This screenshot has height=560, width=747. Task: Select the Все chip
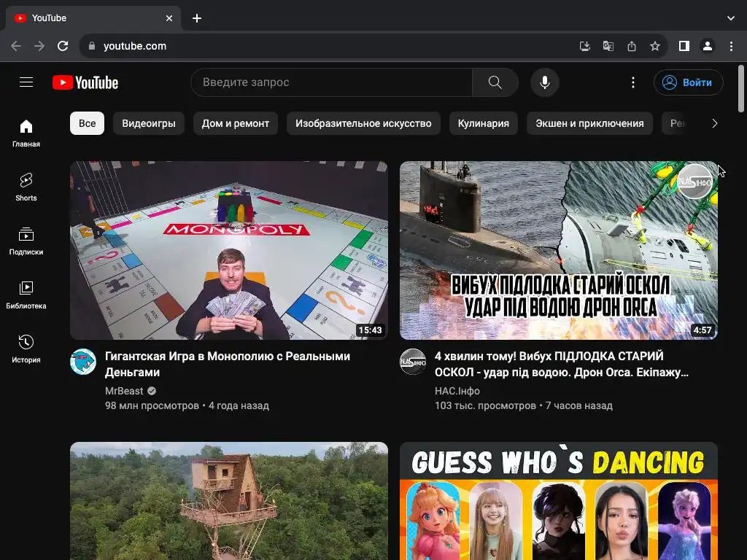[88, 123]
